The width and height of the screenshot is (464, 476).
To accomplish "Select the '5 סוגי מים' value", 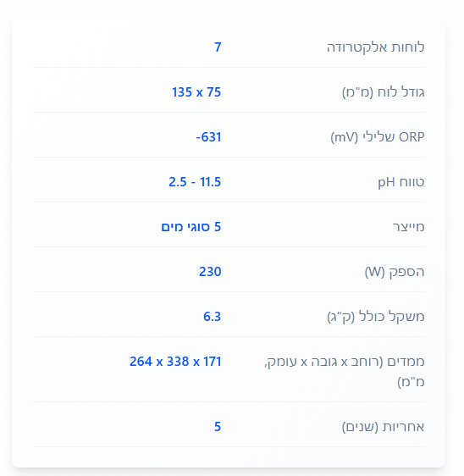I will point(191,227).
